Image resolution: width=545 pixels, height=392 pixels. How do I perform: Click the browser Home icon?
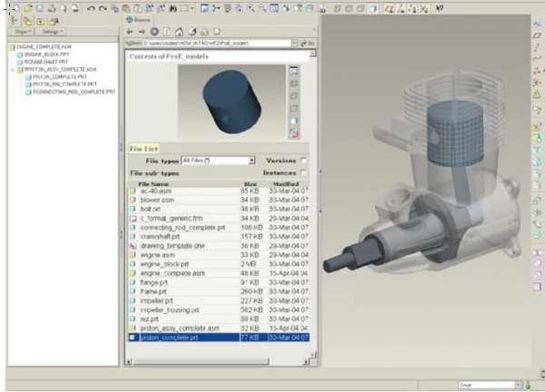pyautogui.click(x=178, y=30)
